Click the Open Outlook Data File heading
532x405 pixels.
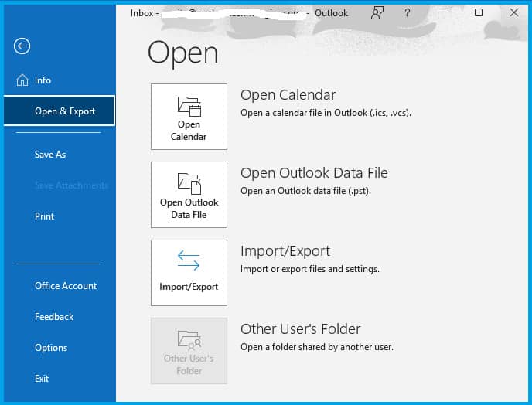tap(314, 173)
